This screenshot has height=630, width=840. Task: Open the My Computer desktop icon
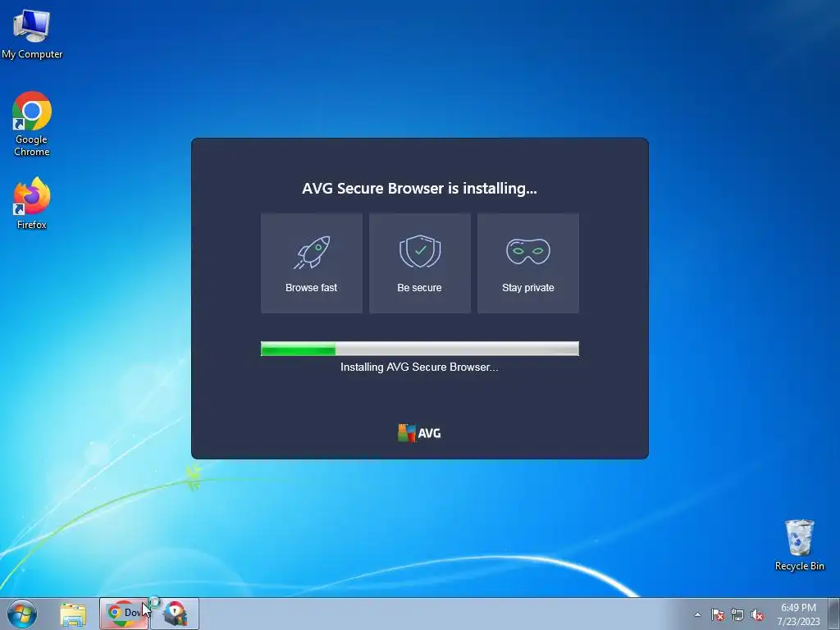(32, 34)
